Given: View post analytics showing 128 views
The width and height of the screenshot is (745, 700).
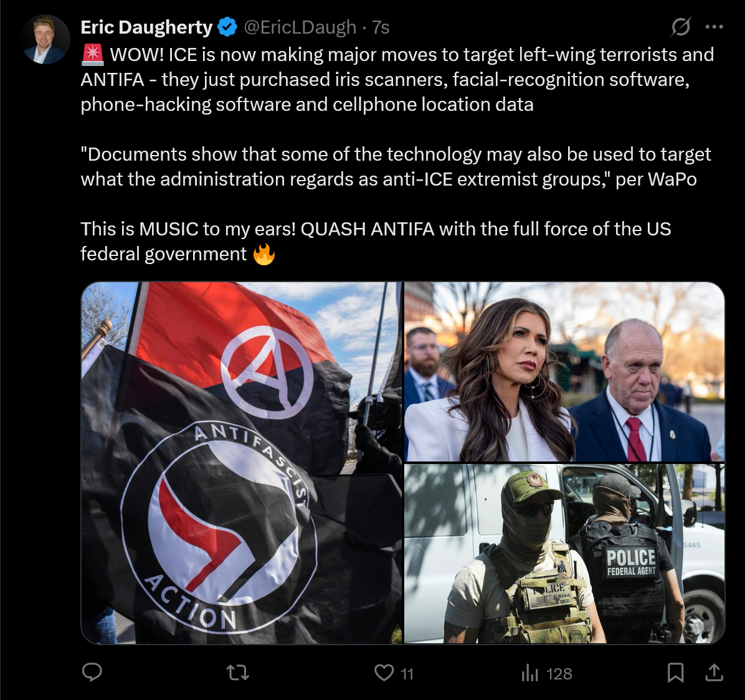Looking at the screenshot, I should click(x=546, y=673).
